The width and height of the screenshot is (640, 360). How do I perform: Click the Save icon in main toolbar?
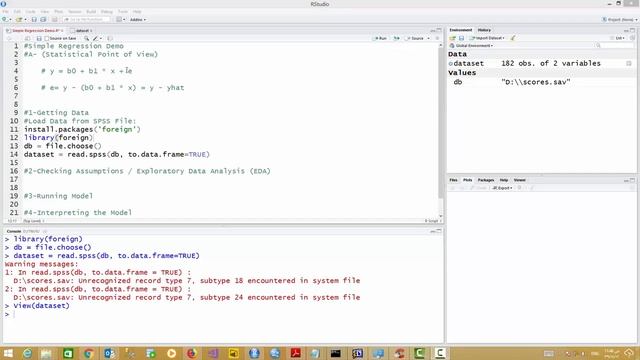pos(34,20)
